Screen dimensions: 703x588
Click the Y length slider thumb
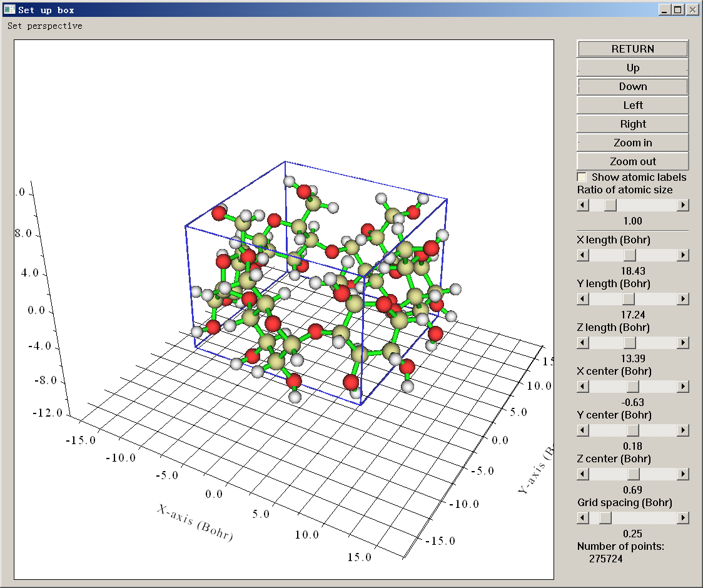click(x=629, y=299)
